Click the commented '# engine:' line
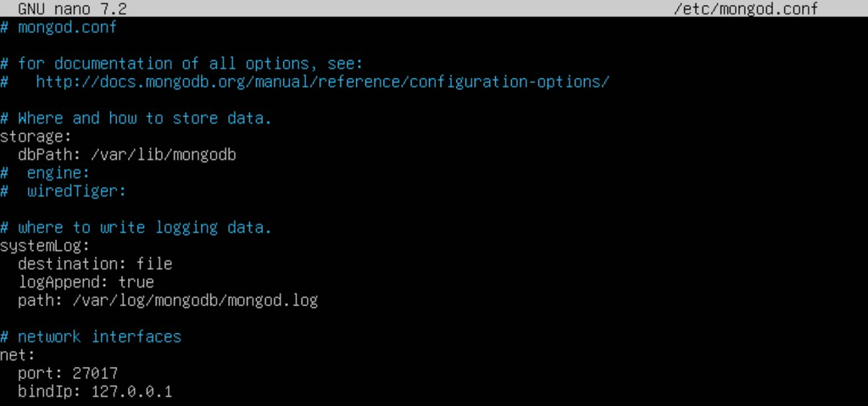Image resolution: width=868 pixels, height=406 pixels. click(58, 173)
